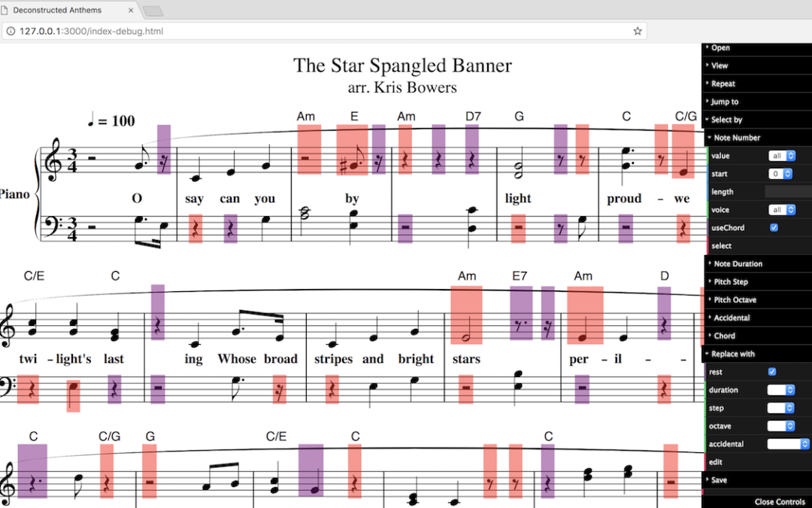Click the Close Controls button
The width and height of the screenshot is (812, 508).
[x=780, y=502]
